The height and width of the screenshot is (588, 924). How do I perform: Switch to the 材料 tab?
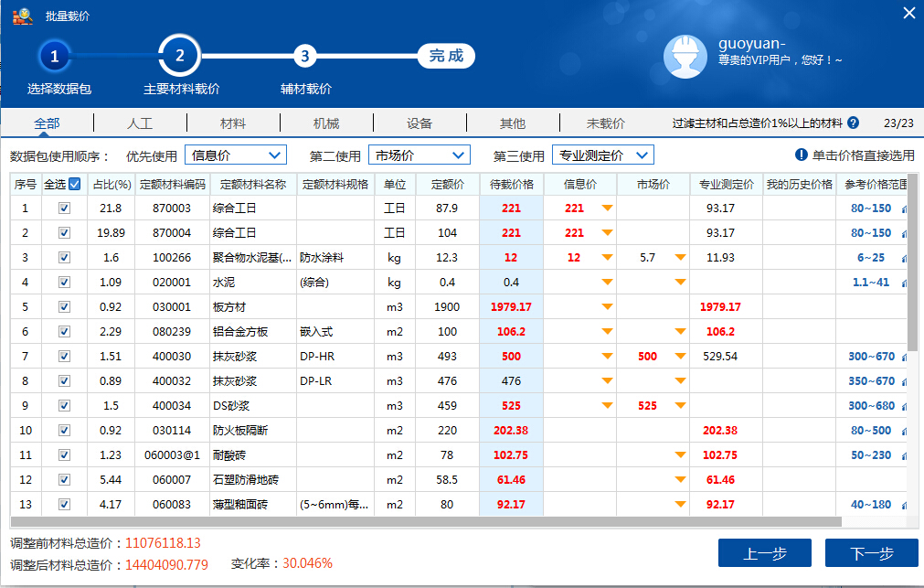(233, 123)
